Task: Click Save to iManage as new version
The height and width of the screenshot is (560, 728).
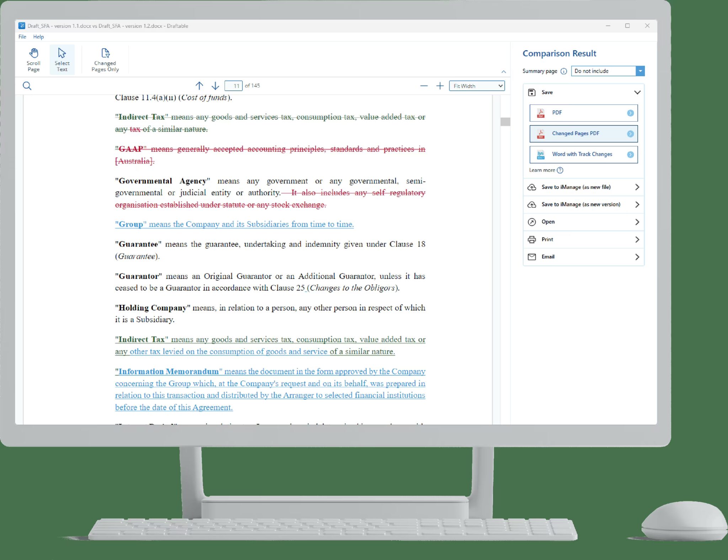Action: pyautogui.click(x=583, y=204)
